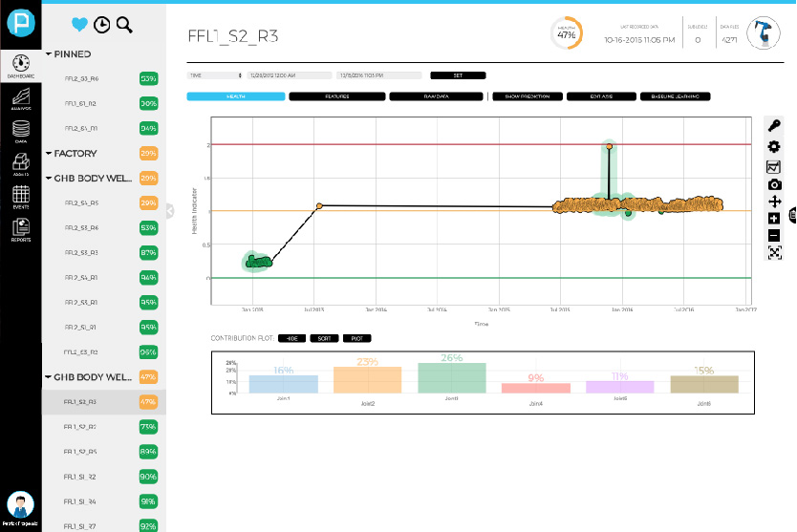The width and height of the screenshot is (797, 532).
Task: Open the Events calendar icon
Action: tap(20, 199)
